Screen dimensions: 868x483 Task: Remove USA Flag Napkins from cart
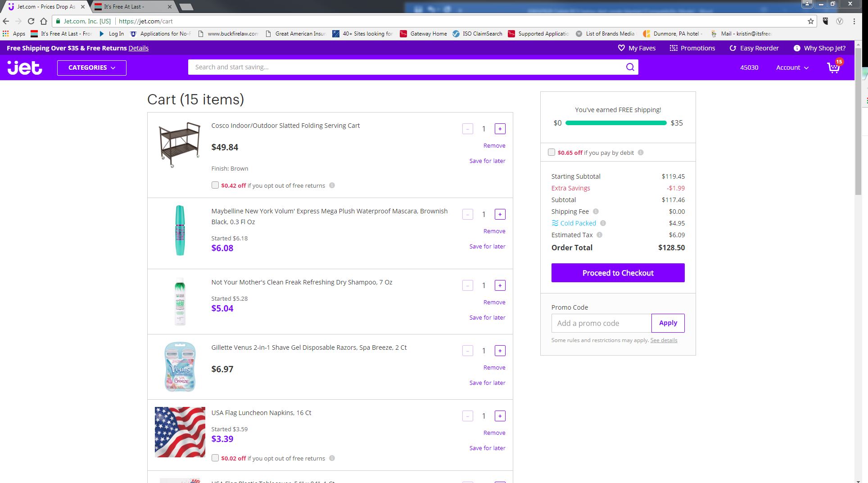click(x=494, y=433)
